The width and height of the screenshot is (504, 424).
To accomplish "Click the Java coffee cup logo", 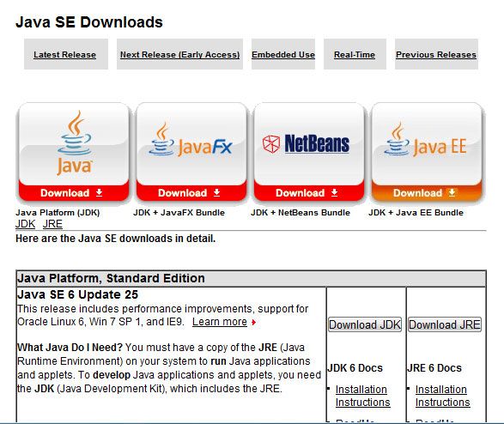I will tap(75, 142).
